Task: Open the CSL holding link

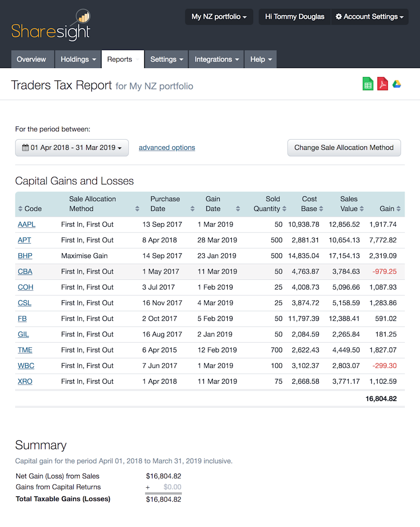Action: coord(24,303)
